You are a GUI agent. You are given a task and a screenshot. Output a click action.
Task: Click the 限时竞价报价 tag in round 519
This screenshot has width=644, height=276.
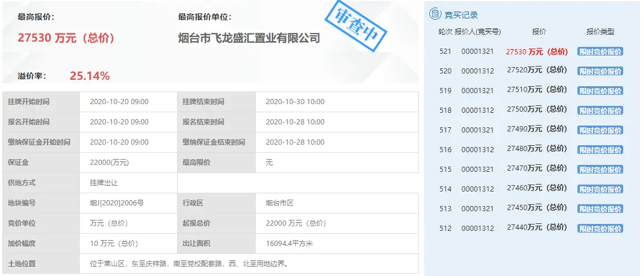[601, 91]
